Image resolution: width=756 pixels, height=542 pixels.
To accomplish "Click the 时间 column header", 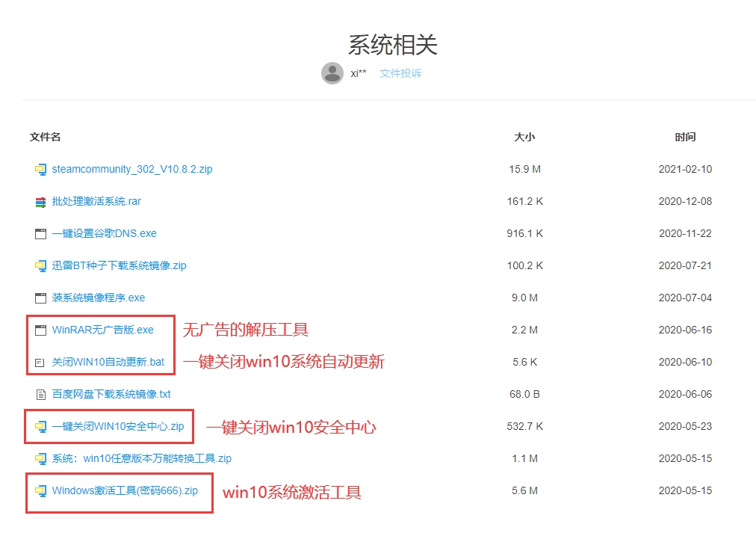I will coord(685,137).
